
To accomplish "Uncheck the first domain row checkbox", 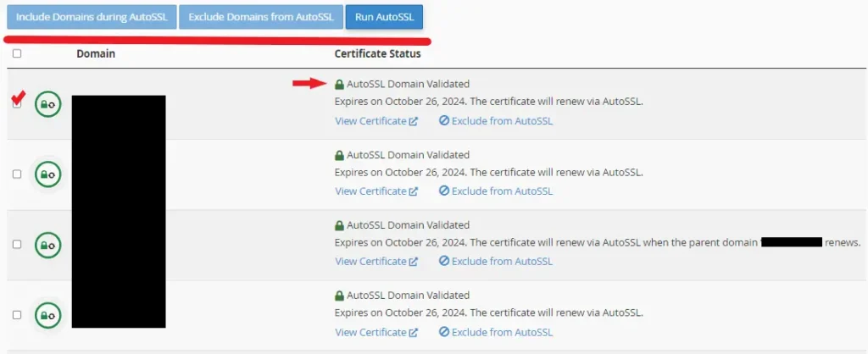I will 17,103.
